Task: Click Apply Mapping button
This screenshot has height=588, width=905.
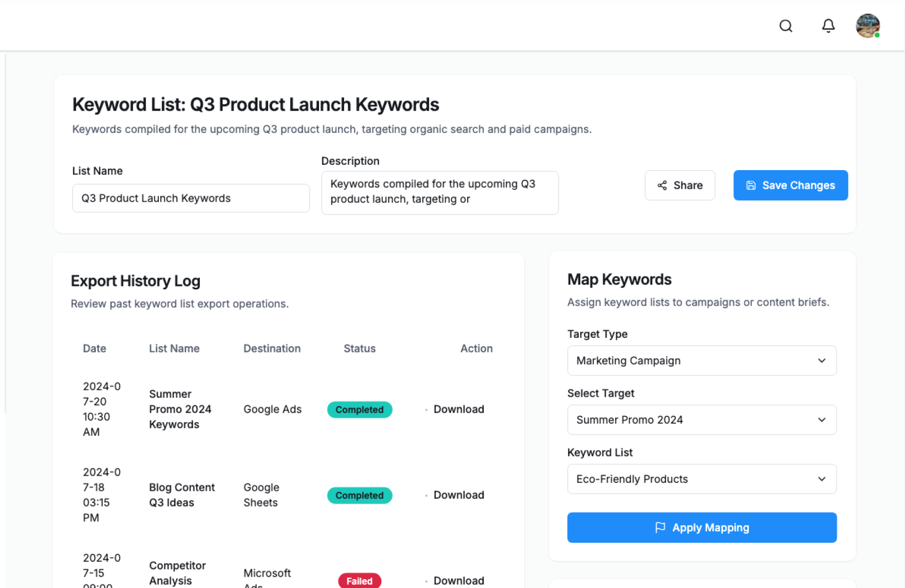Action: (x=701, y=528)
